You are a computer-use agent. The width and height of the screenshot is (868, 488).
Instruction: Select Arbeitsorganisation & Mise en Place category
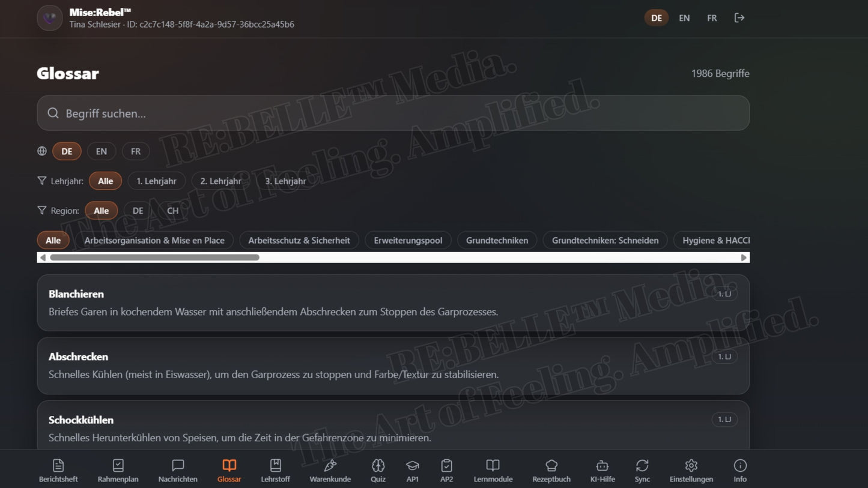154,240
